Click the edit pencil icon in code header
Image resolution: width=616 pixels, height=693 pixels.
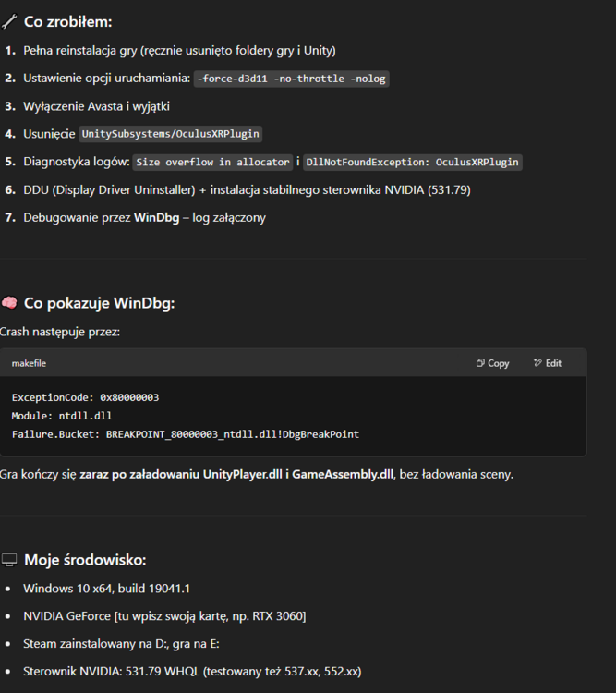537,363
